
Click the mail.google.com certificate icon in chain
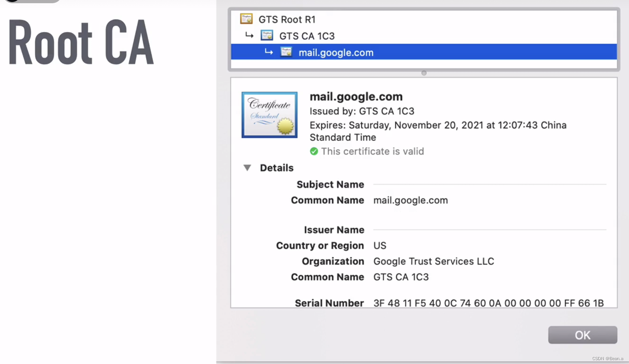click(x=286, y=52)
